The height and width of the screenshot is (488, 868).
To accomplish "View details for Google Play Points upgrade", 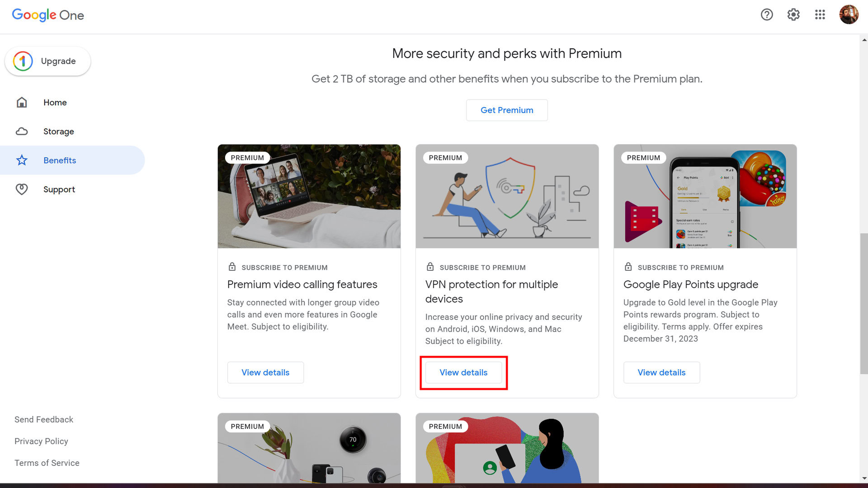I will [x=661, y=372].
